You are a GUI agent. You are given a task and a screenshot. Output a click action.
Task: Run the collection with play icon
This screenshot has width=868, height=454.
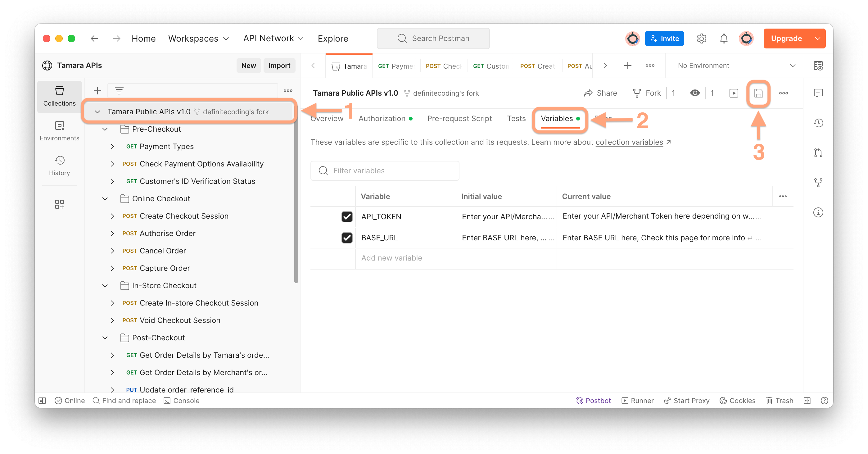click(x=734, y=93)
